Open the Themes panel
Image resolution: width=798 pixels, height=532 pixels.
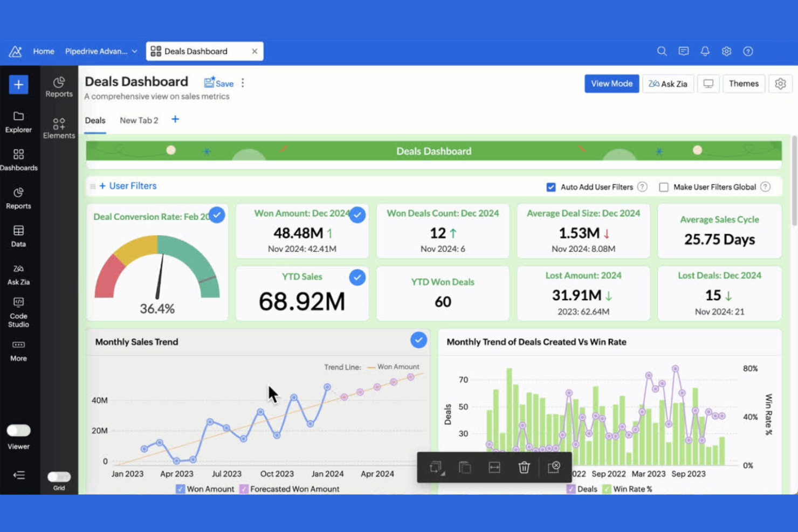(x=744, y=84)
